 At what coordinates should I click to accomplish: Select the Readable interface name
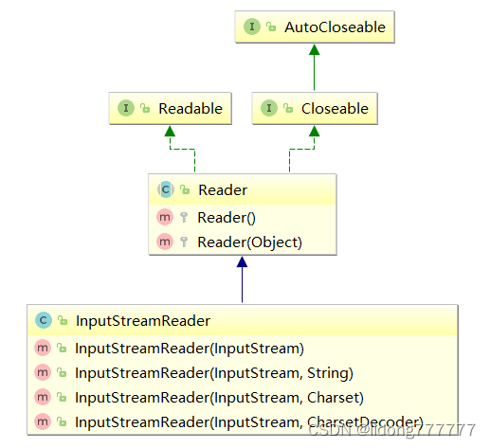[191, 109]
